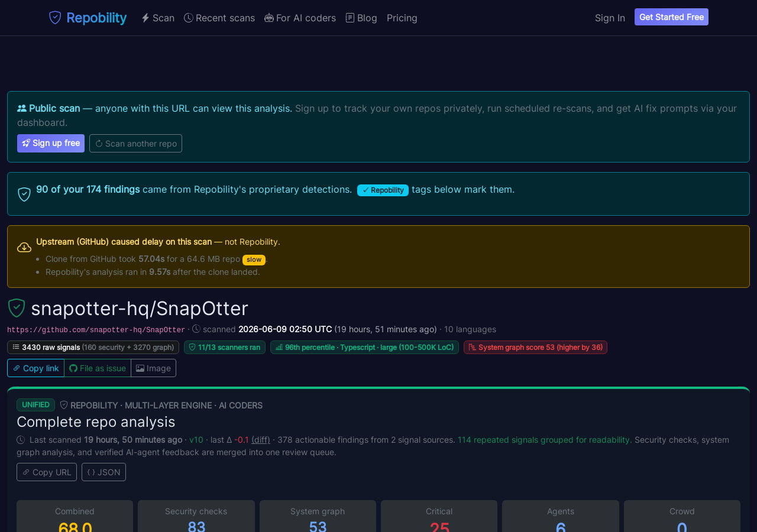Select the Combined score card
Screen dimensions: 757x532
75,516
